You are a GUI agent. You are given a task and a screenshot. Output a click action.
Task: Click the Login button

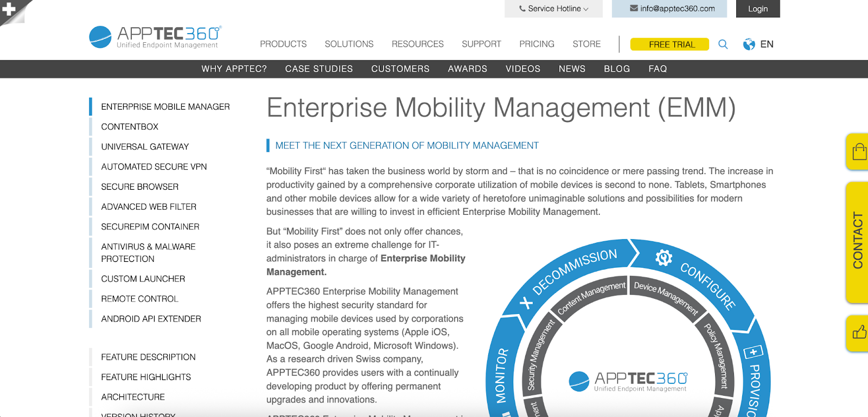pos(758,9)
